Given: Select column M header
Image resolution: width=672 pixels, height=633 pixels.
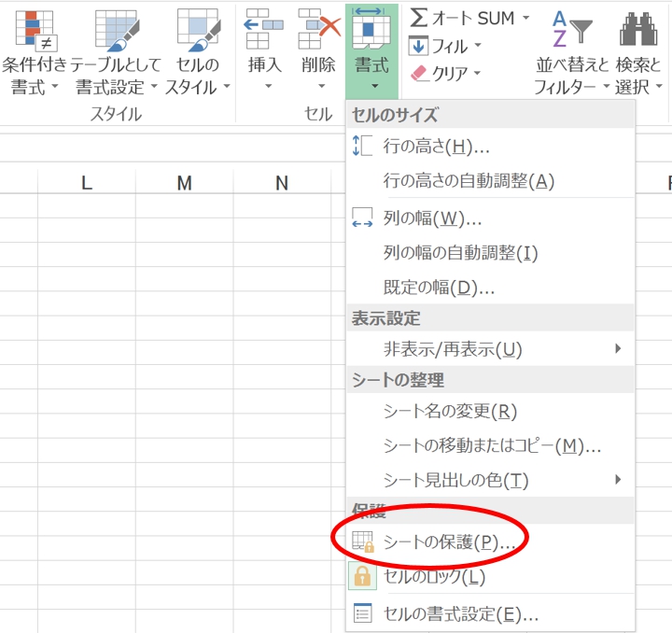Looking at the screenshot, I should 184,184.
